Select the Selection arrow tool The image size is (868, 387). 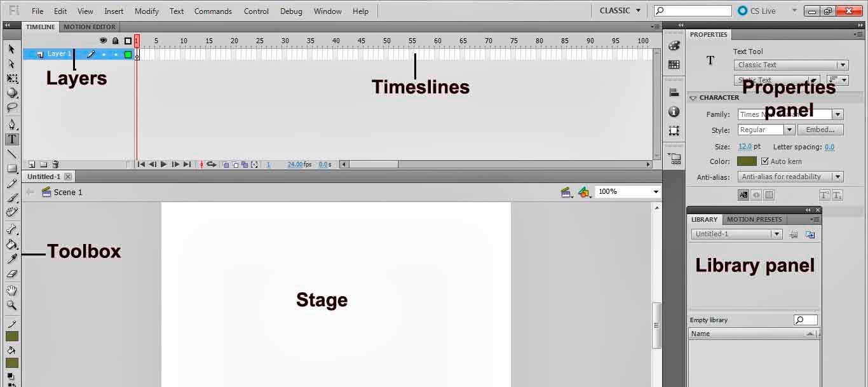[x=11, y=49]
